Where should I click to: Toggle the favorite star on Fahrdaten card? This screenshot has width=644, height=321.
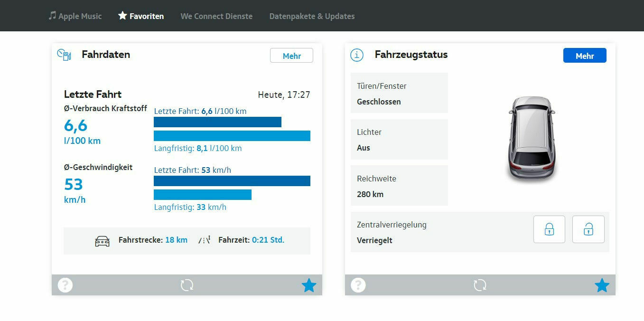(309, 285)
